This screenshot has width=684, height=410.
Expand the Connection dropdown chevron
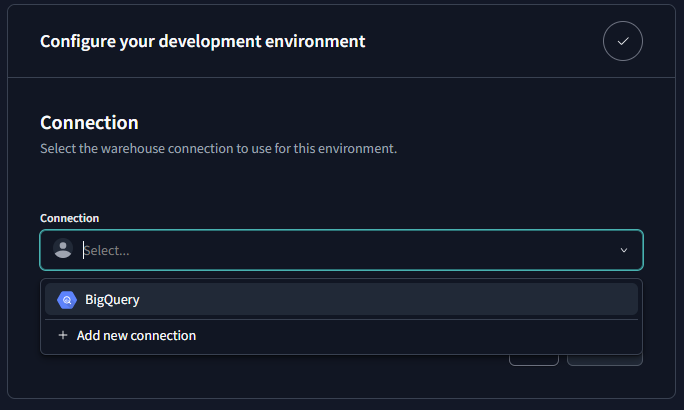point(624,250)
